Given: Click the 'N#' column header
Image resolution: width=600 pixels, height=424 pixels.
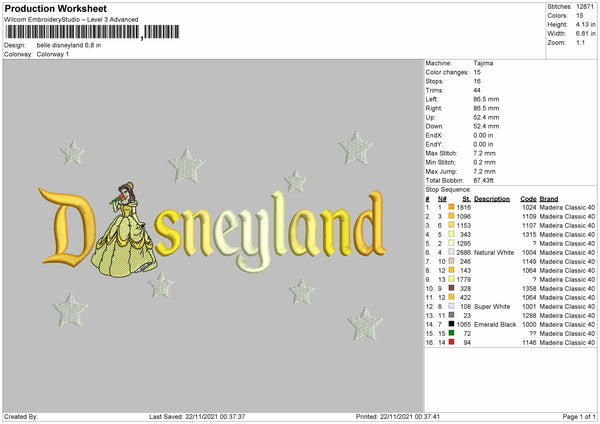Looking at the screenshot, I should (442, 199).
